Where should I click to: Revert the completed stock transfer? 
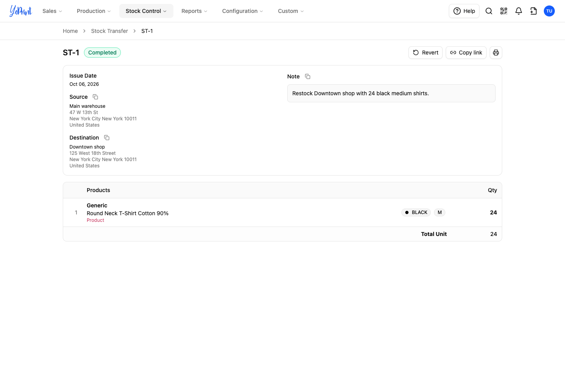(x=425, y=53)
